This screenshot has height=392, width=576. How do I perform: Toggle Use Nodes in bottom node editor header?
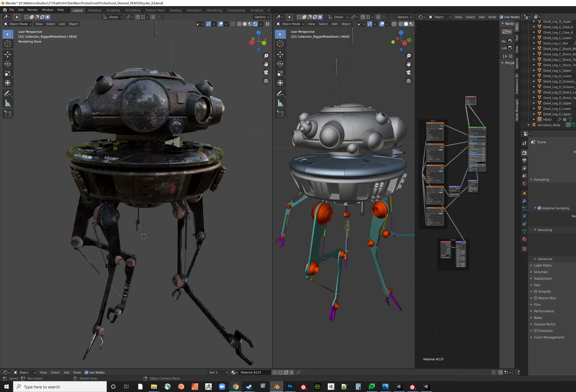point(86,372)
